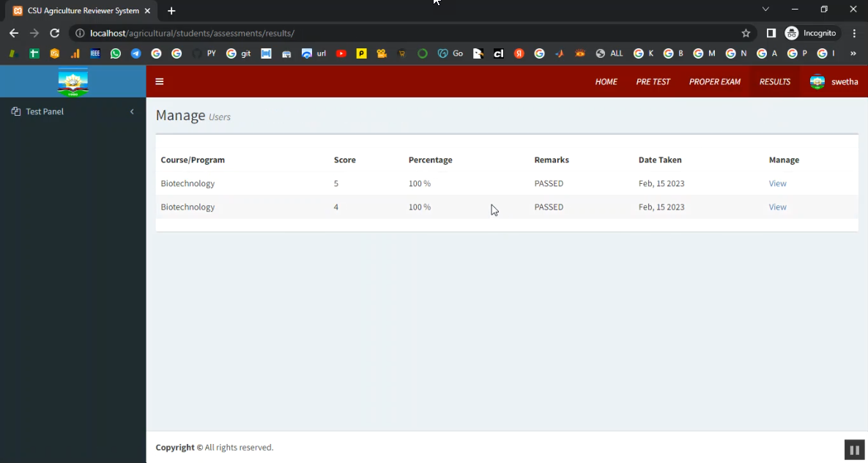Open the IEEE bookmark
The width and height of the screenshot is (868, 463).
(94, 53)
